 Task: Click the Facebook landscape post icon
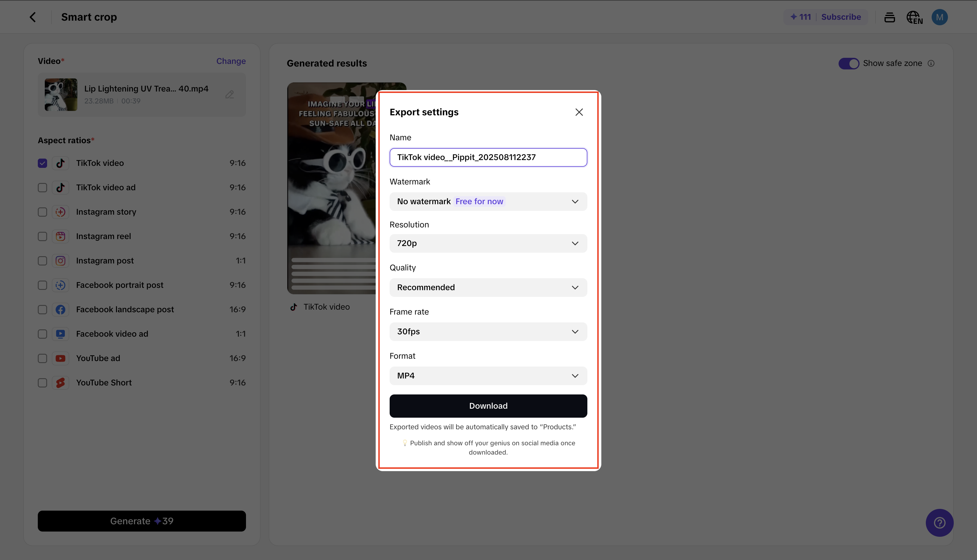60,309
